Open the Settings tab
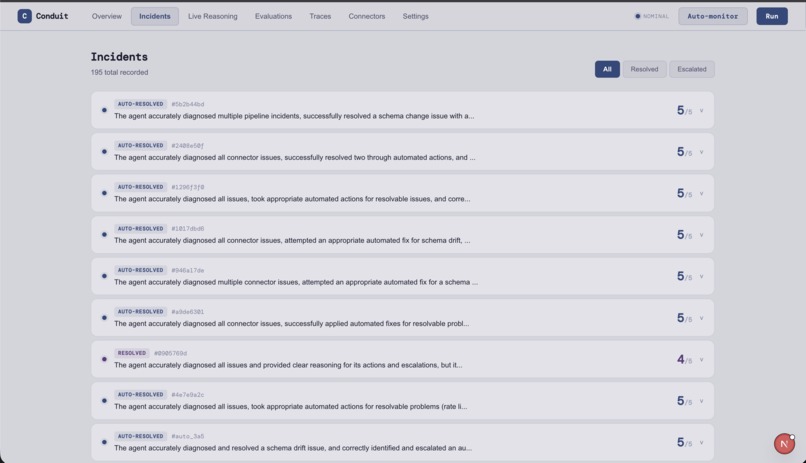Viewport: 806px width, 463px height. pyautogui.click(x=415, y=16)
